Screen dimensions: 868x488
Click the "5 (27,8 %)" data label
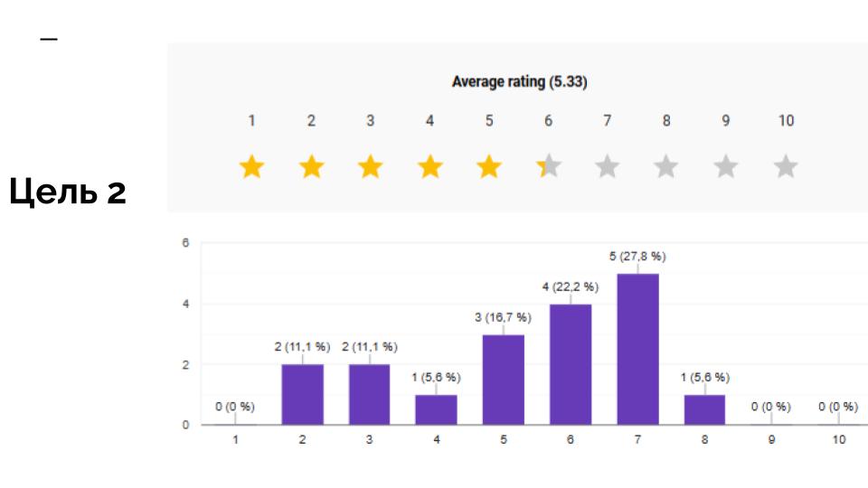pyautogui.click(x=638, y=258)
